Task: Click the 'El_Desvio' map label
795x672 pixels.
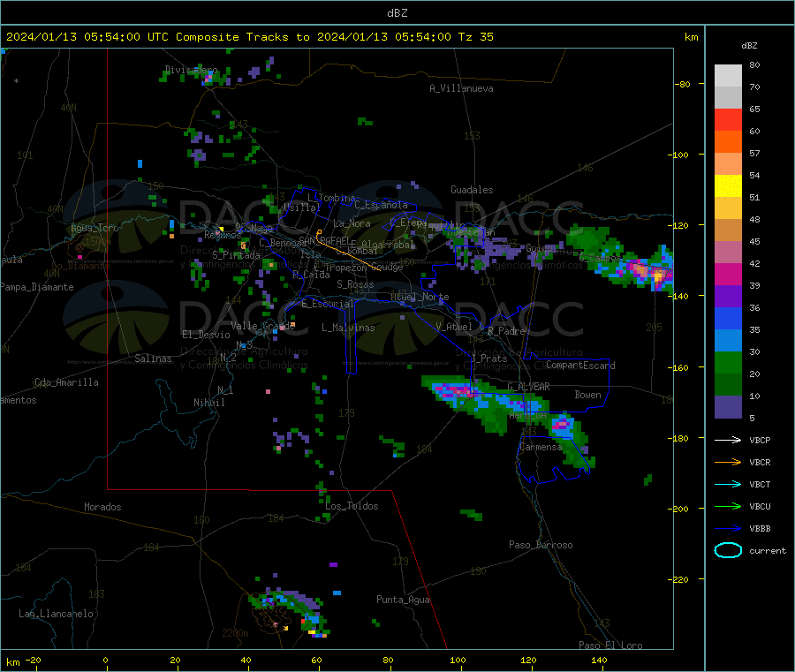Action: pos(206,335)
